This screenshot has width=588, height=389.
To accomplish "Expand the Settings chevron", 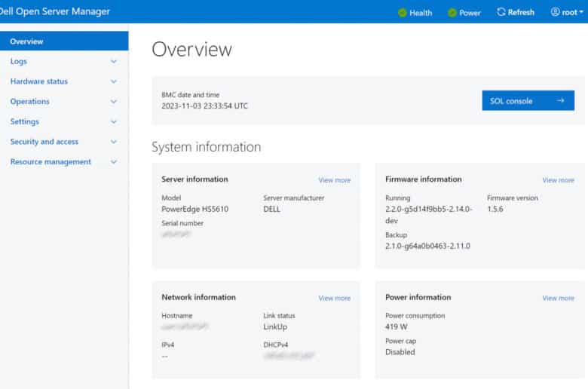I will 114,121.
